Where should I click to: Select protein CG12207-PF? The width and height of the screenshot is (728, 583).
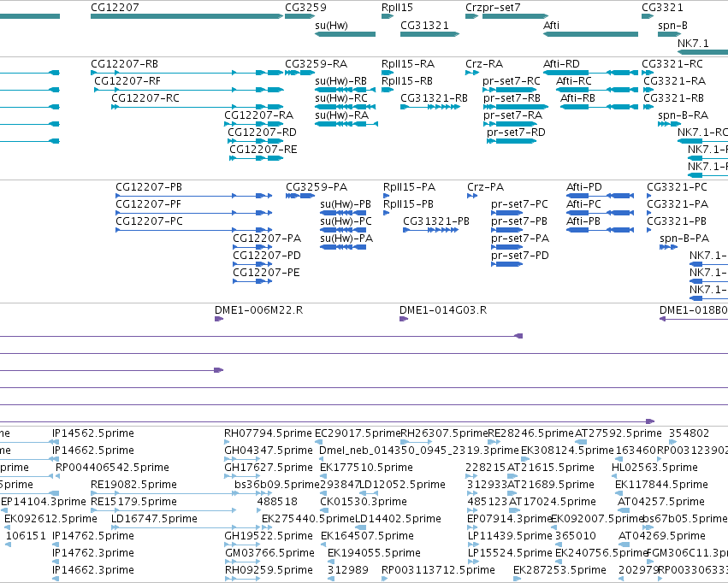pos(193,213)
